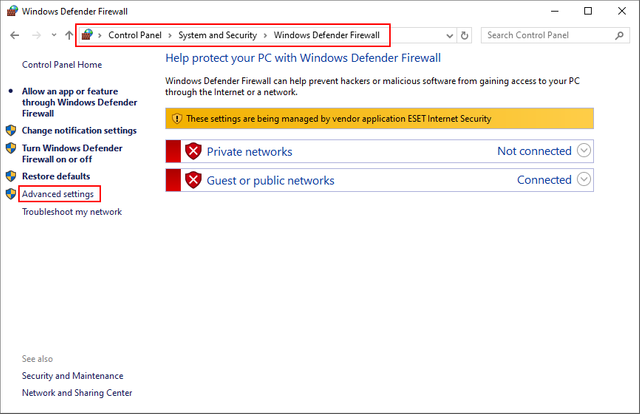Select Control Panel in the breadcrumb
This screenshot has height=414, width=640.
pyautogui.click(x=135, y=35)
